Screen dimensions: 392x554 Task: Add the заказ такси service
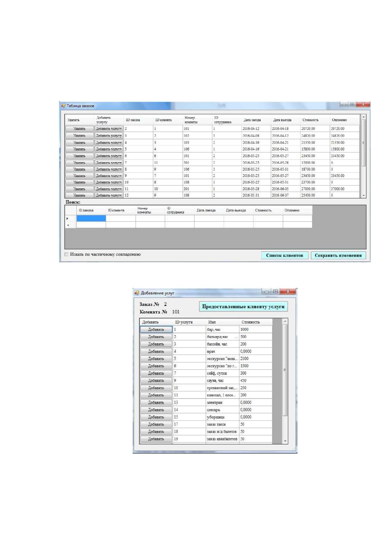[156, 424]
